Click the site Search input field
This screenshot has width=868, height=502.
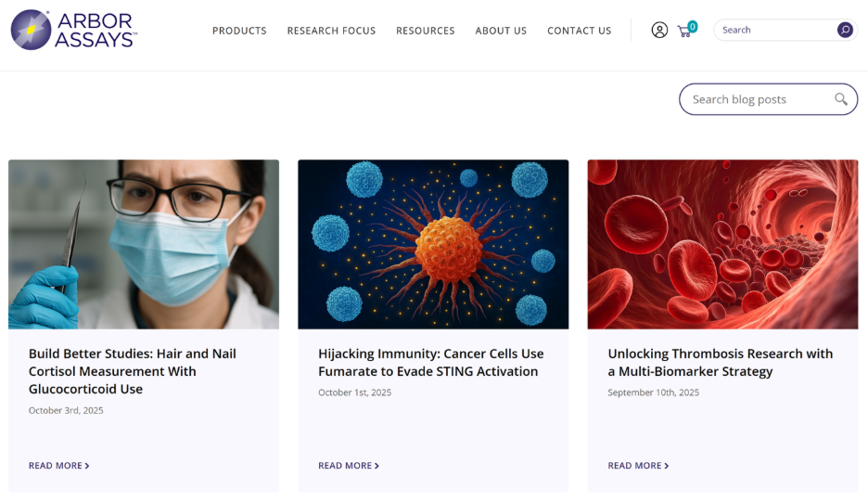click(x=774, y=30)
